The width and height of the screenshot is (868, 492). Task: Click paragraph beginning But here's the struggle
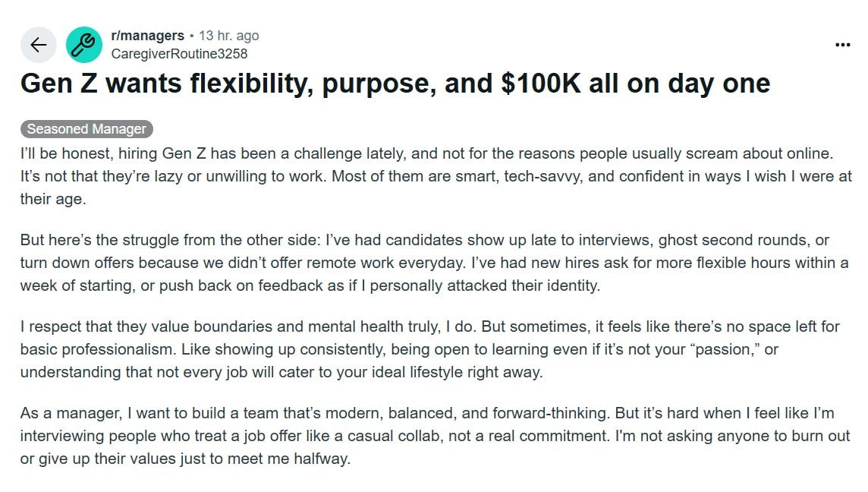pos(435,263)
